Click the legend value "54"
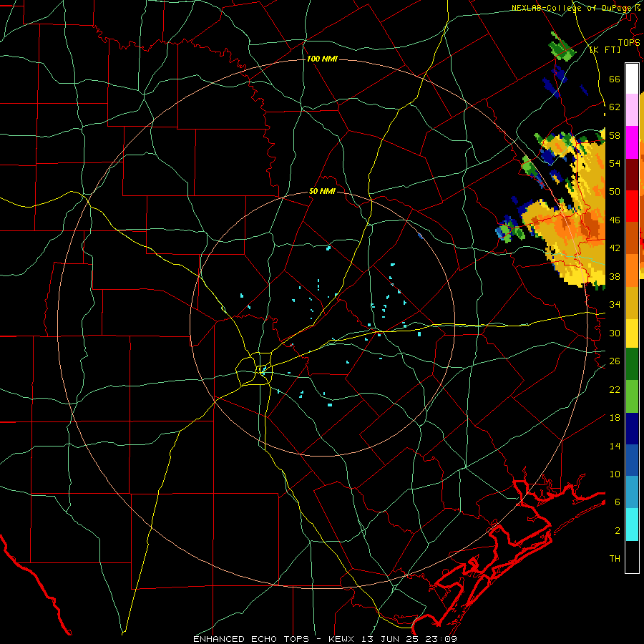Screen dimensions: 644x644 (615, 163)
